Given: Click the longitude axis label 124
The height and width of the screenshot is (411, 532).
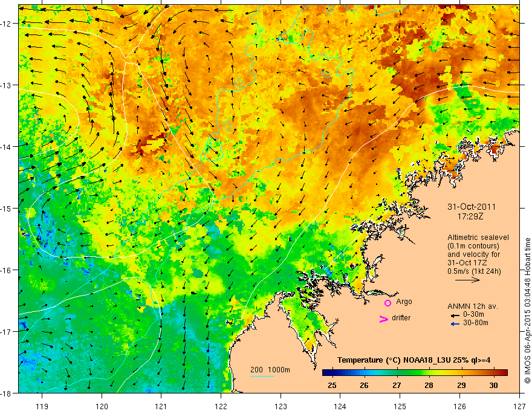Looking at the screenshot, I should pos(340,406).
